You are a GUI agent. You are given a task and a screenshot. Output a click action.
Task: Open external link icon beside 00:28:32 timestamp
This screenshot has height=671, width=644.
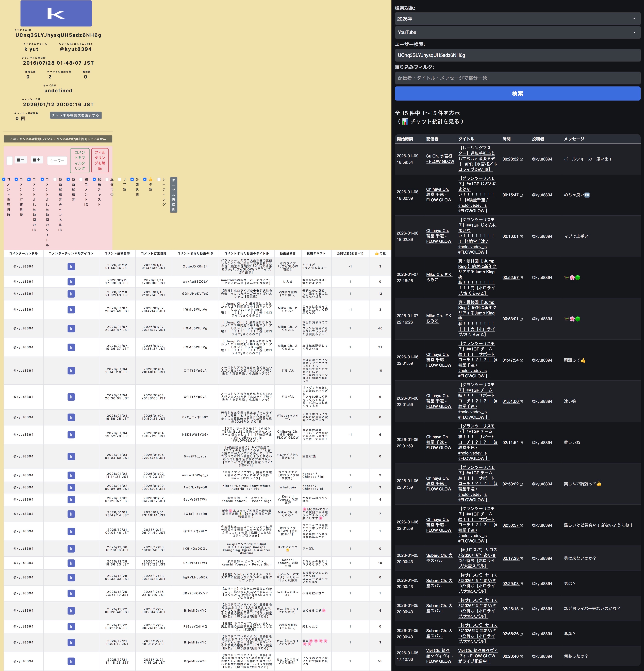[x=521, y=160]
